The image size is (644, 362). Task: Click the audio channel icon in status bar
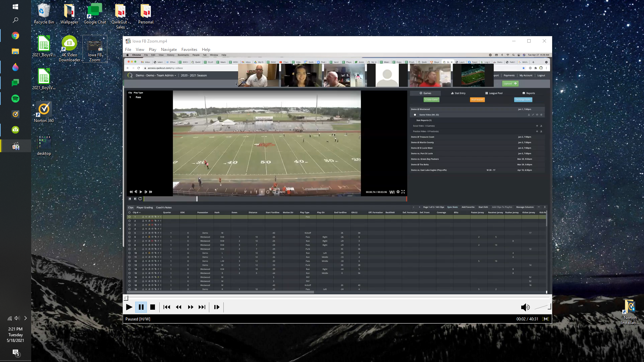click(546, 319)
